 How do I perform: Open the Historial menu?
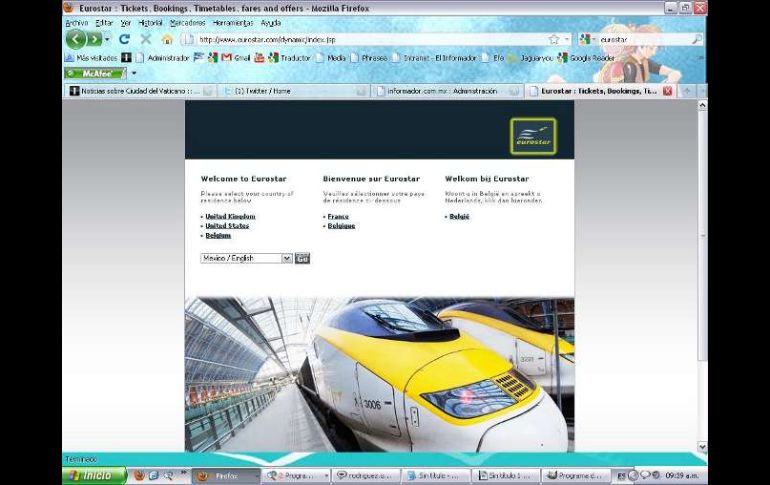[x=150, y=22]
